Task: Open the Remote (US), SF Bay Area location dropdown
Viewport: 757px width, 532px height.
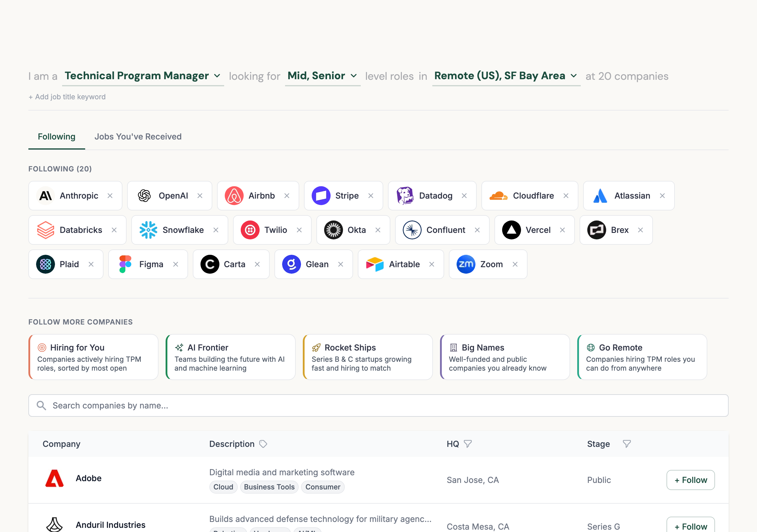Action: click(573, 76)
